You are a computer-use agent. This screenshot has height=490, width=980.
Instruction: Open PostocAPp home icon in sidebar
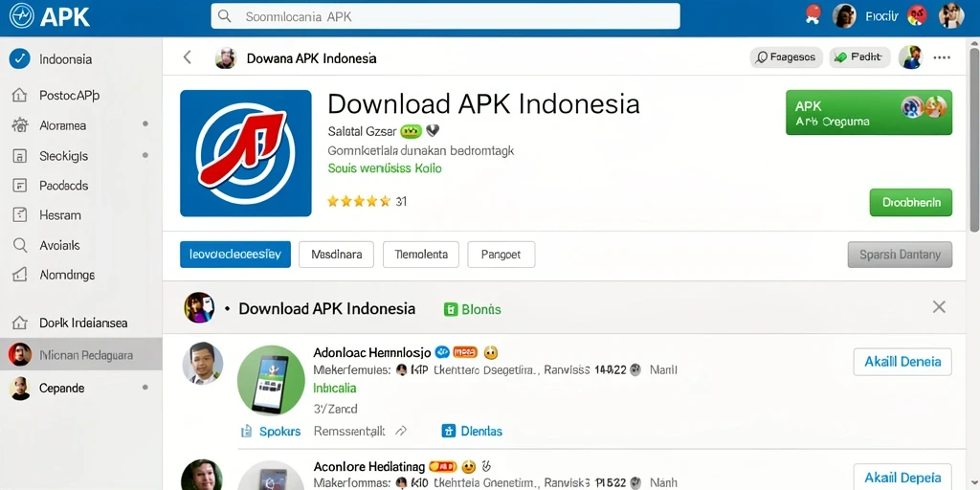click(20, 96)
